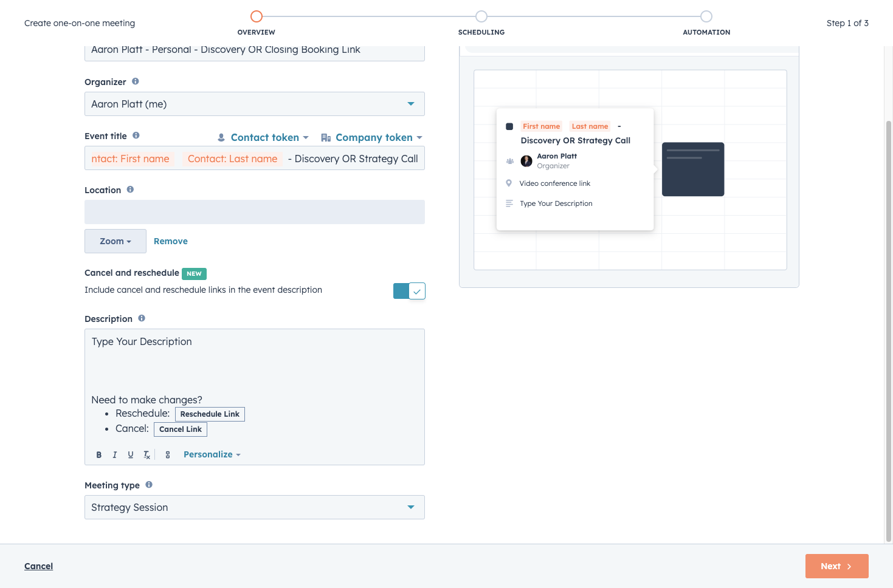
Task: Open the Company token dropdown
Action: (x=371, y=138)
